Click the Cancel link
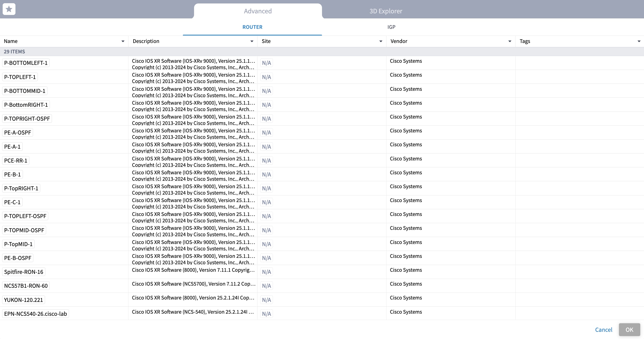 [604, 330]
